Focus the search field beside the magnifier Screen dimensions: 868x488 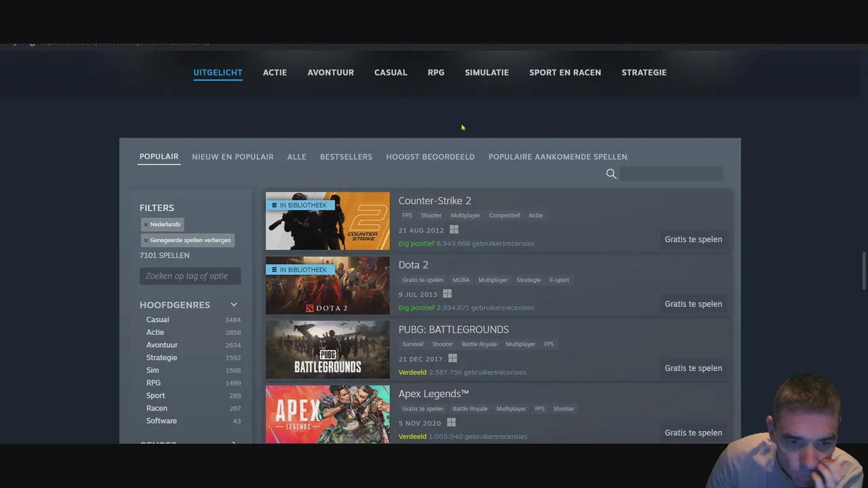point(671,174)
